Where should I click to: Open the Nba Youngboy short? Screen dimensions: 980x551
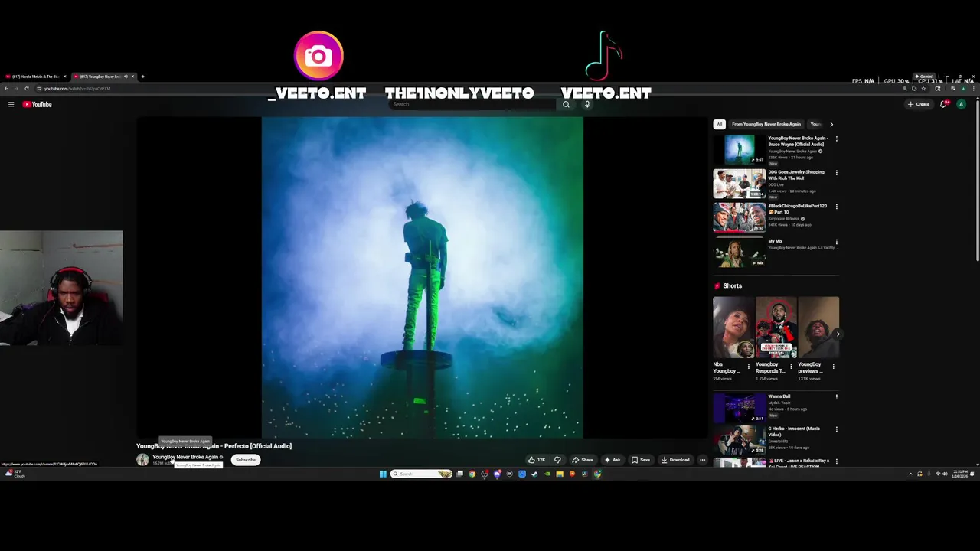click(733, 328)
